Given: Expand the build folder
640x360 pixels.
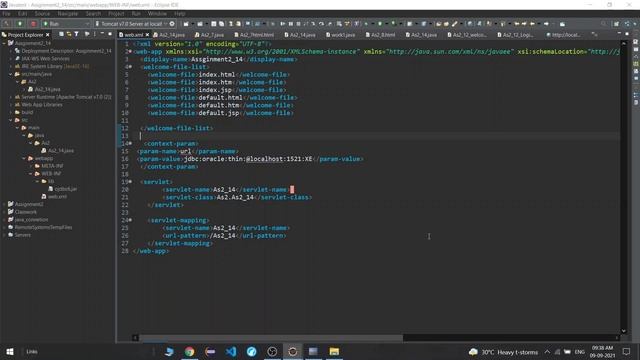Looking at the screenshot, I should pyautogui.click(x=11, y=112).
